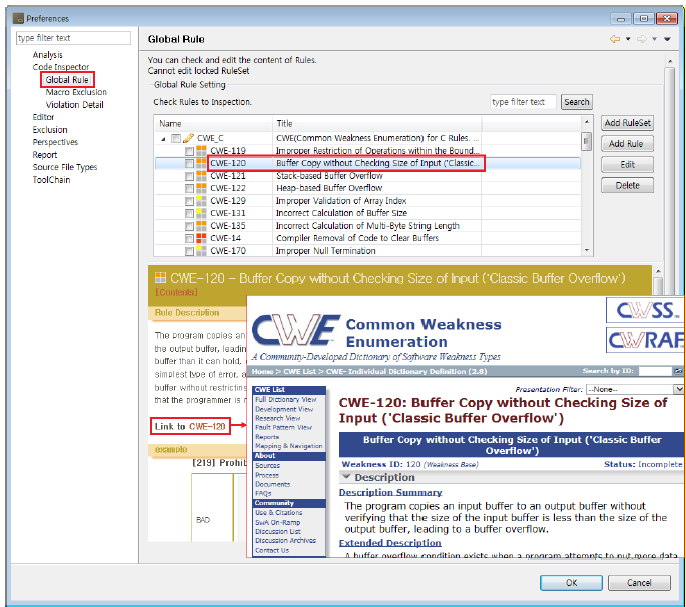Click the CWE_C pencil ruleset icon

coord(188,138)
